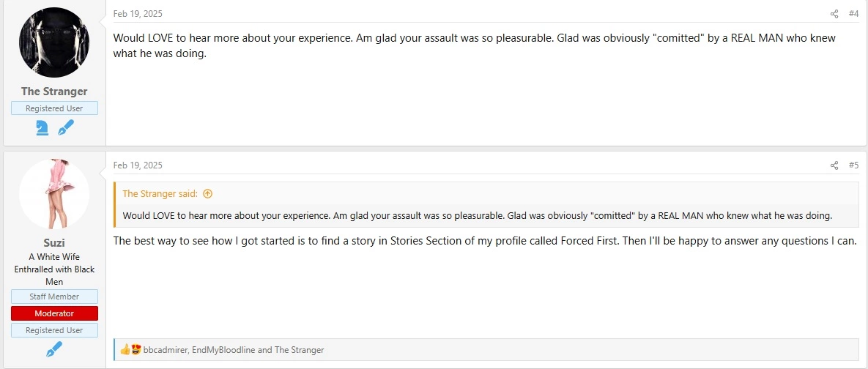
Task: Open Suzi's avatar image
Action: coord(54,194)
